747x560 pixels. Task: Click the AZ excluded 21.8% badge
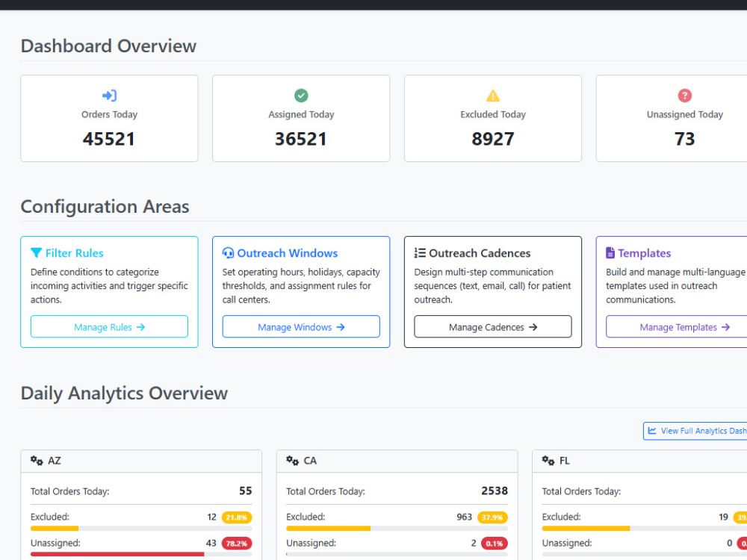pos(237,517)
